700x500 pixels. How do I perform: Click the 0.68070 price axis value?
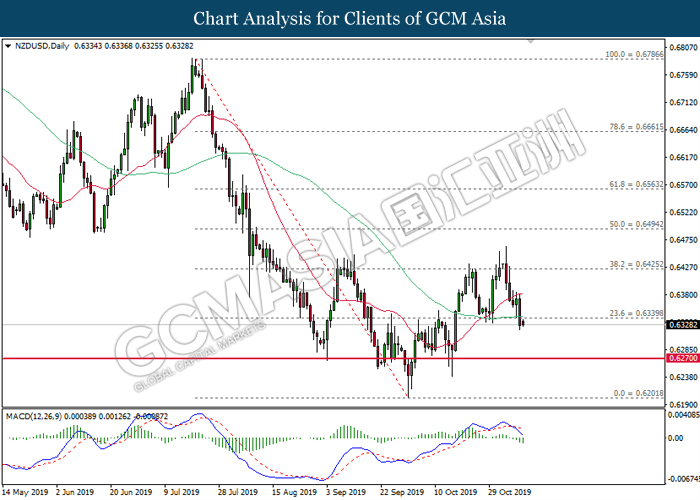point(683,47)
